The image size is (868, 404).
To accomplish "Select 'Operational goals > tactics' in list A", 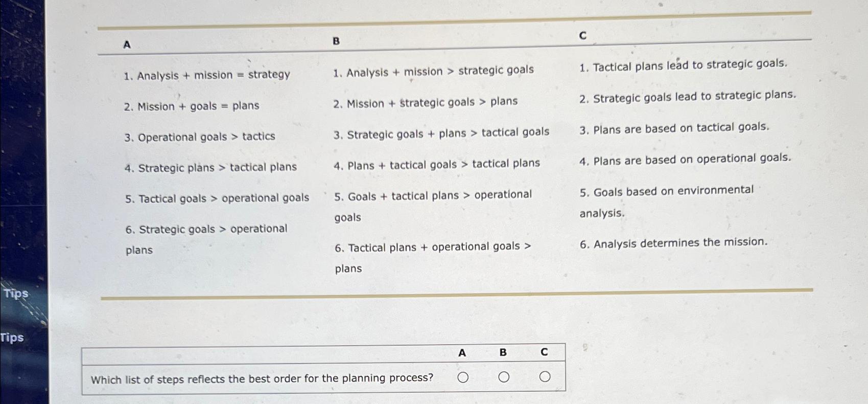I will click(200, 137).
